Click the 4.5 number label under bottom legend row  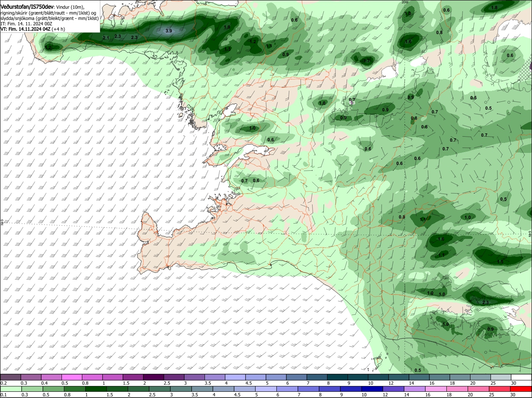[x=238, y=395]
